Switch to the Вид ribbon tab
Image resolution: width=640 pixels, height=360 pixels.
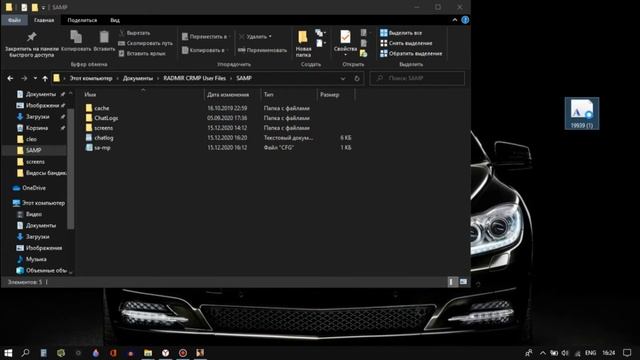115,20
